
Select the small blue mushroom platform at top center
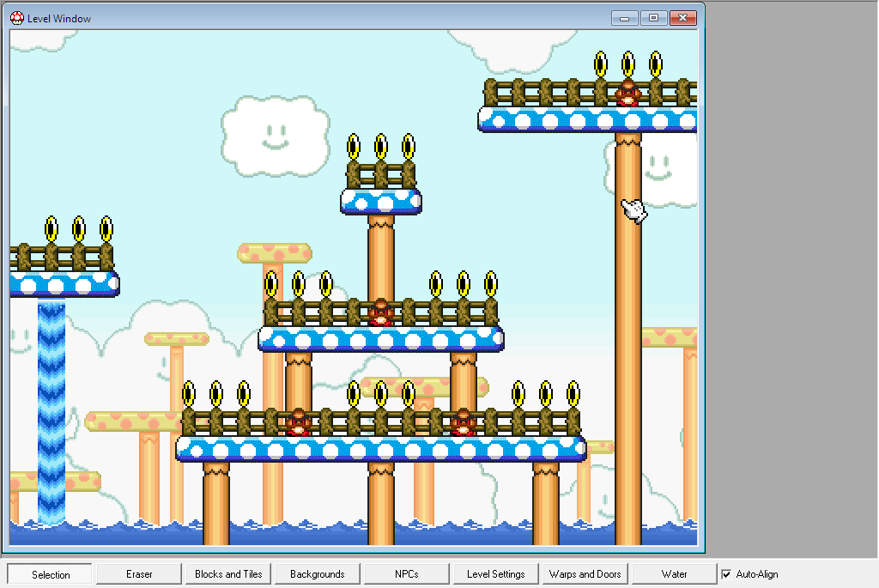pos(380,202)
